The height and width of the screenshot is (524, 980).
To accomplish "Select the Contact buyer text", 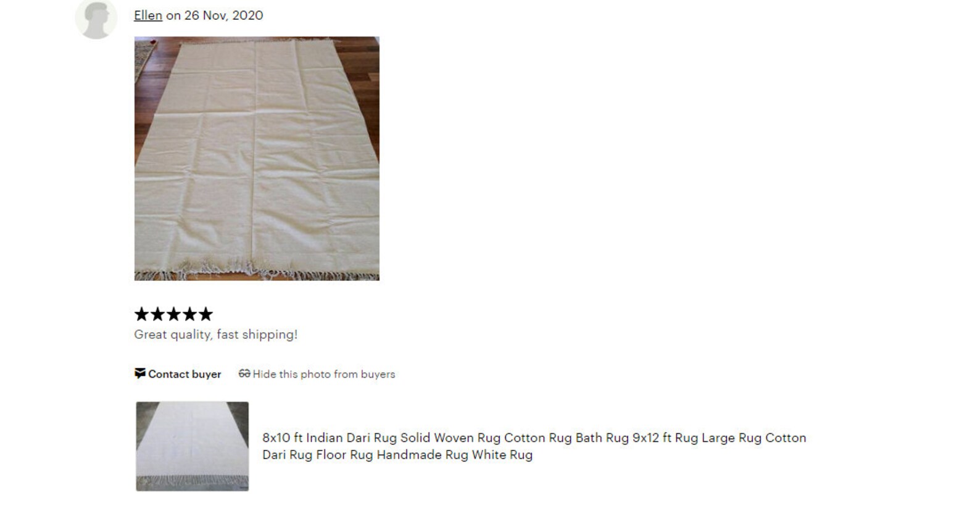I will [x=185, y=374].
